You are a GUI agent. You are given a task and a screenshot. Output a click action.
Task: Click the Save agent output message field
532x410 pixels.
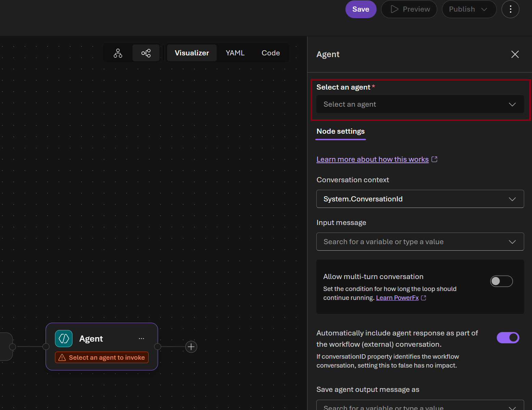[420, 405]
